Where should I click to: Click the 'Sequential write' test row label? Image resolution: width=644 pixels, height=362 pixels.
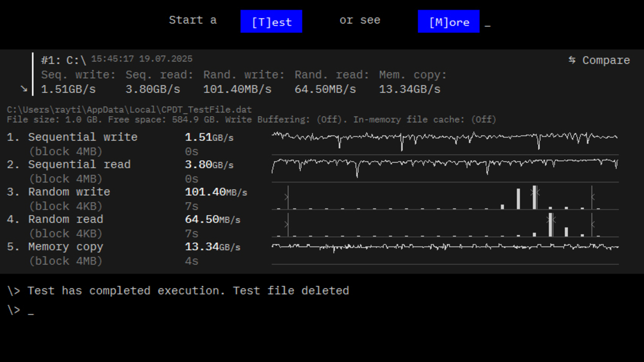[83, 137]
